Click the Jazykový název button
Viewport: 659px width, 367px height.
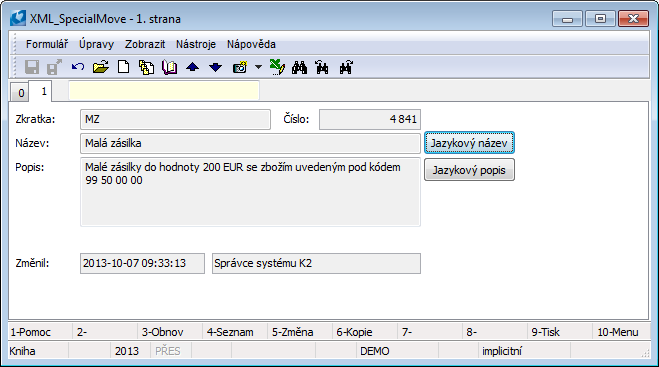469,143
